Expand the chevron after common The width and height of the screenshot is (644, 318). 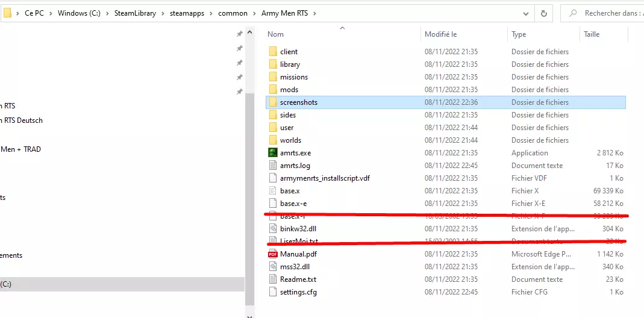click(x=255, y=14)
